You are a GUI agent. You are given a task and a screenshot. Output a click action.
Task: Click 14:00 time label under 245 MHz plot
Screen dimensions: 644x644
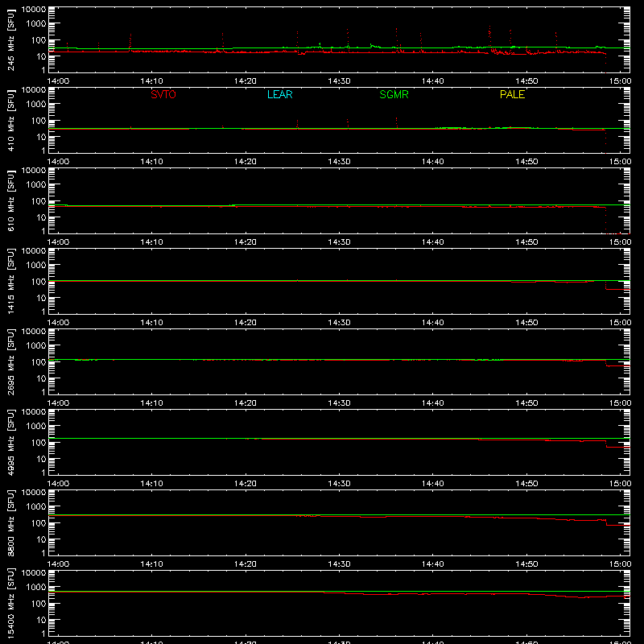click(x=58, y=81)
